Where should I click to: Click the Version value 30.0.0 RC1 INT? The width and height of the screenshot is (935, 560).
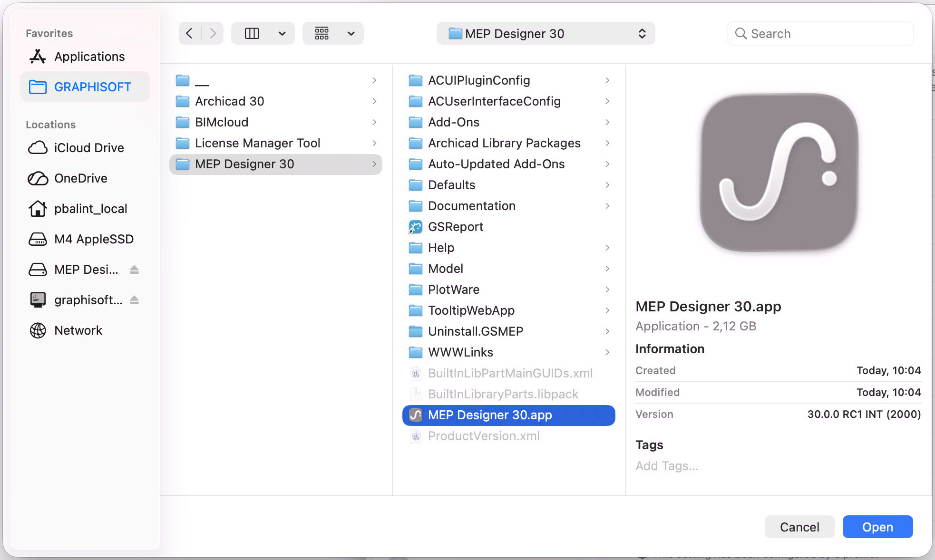coord(864,414)
